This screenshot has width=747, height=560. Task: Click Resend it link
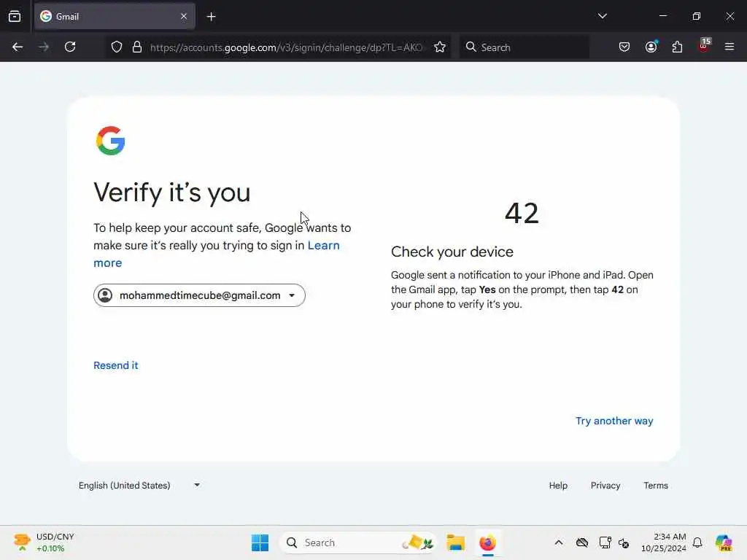(116, 365)
